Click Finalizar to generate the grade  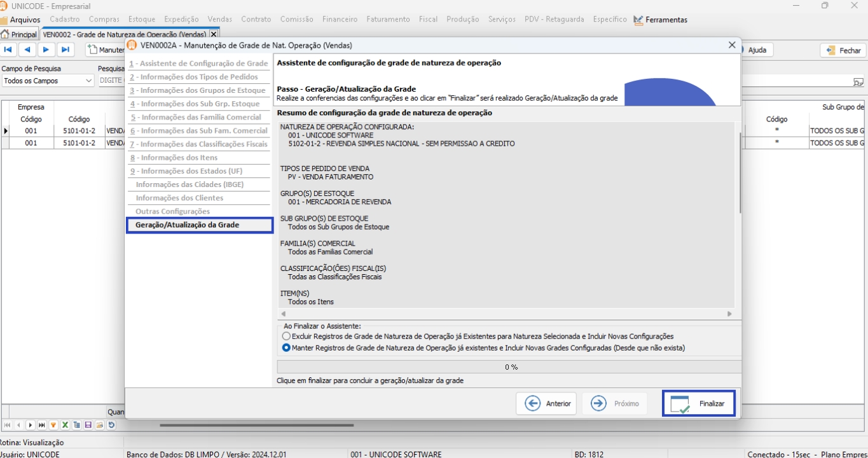(699, 403)
